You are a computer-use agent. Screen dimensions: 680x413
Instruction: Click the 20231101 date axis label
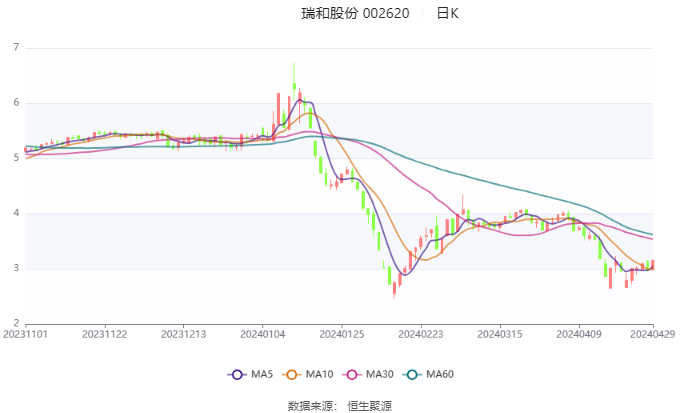click(26, 334)
